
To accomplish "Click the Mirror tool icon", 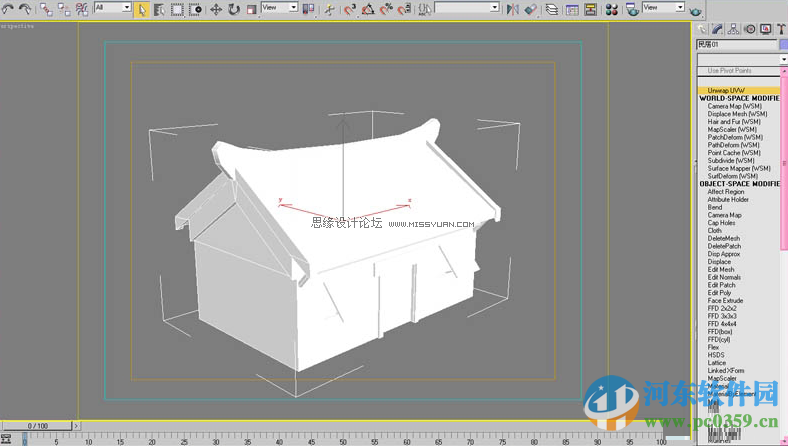I will pos(513,9).
